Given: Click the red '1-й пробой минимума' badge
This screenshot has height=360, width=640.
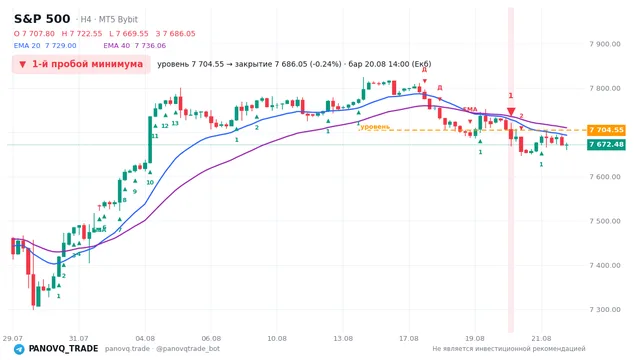Looking at the screenshot, I should [x=81, y=64].
